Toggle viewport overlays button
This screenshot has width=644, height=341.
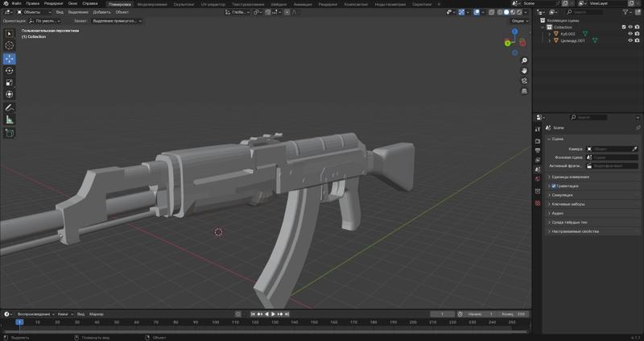pyautogui.click(x=477, y=12)
